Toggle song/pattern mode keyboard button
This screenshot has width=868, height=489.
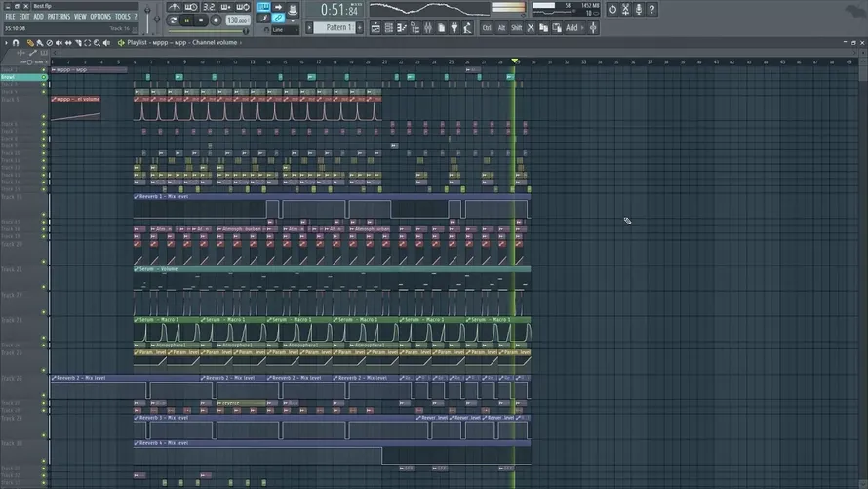click(x=263, y=7)
